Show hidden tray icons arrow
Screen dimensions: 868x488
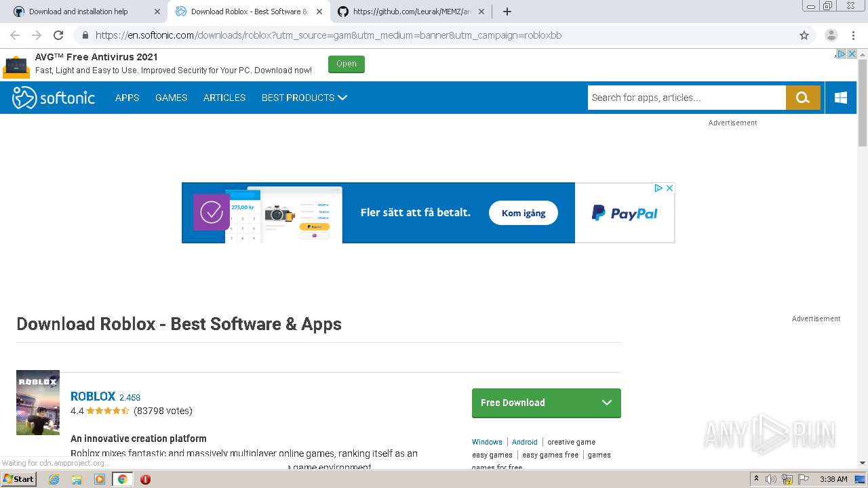756,479
